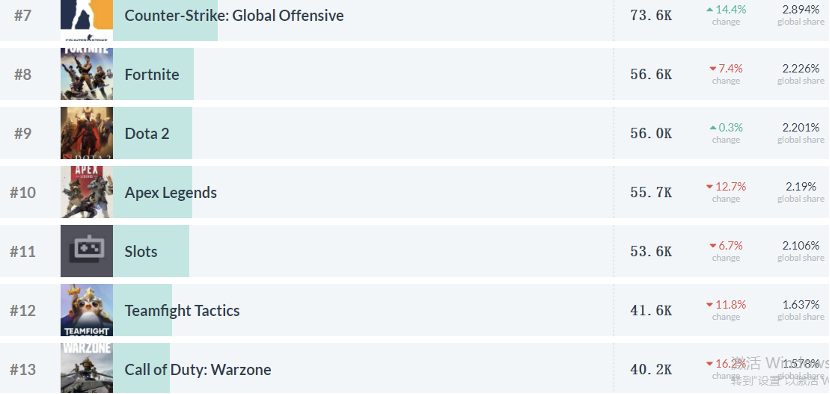The height and width of the screenshot is (394, 830).
Task: Click the #12 rank number
Action: (23, 310)
